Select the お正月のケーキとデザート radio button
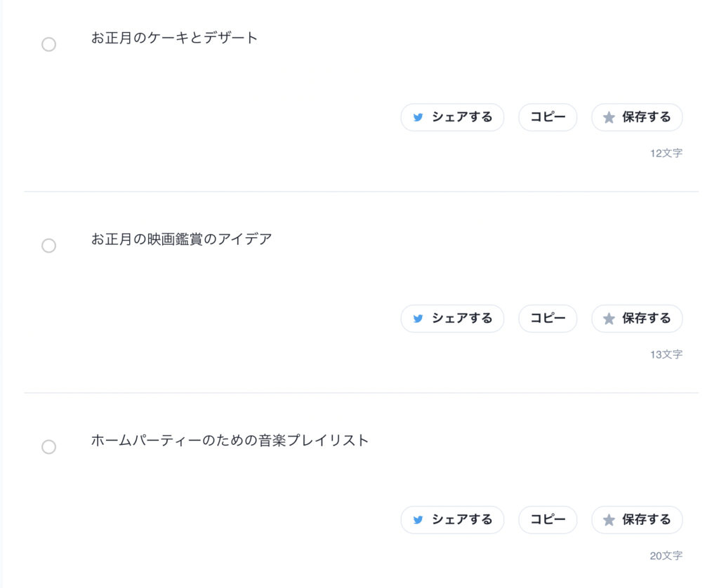This screenshot has width=719, height=588. coord(48,45)
